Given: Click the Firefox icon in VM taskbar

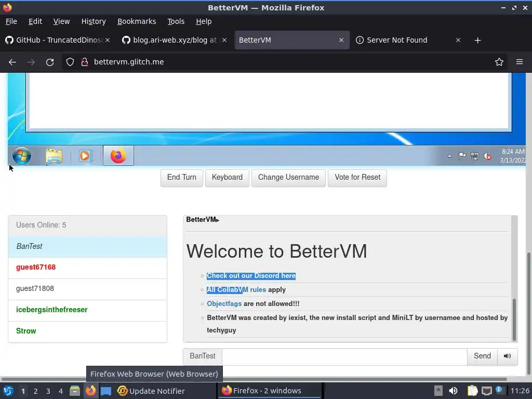Looking at the screenshot, I should (x=118, y=156).
